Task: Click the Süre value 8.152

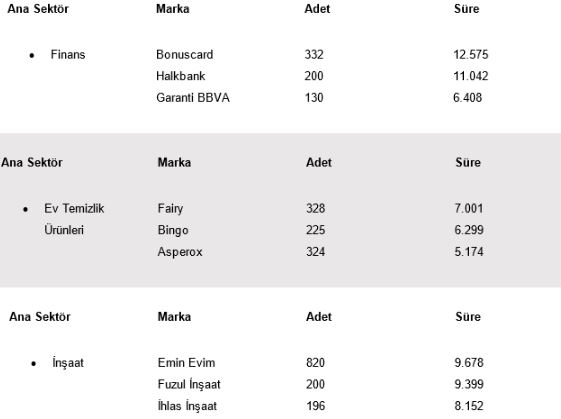Action: (469, 406)
